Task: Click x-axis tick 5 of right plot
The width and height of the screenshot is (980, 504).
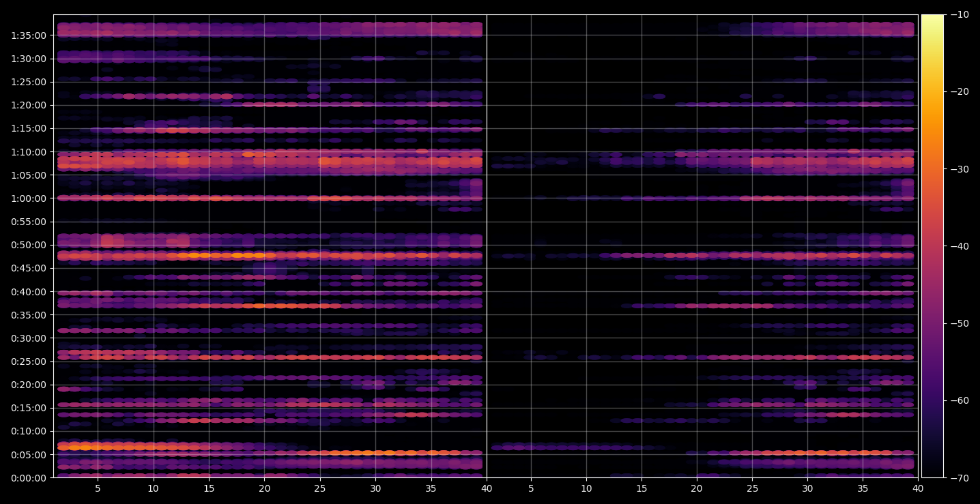Action: [x=530, y=488]
